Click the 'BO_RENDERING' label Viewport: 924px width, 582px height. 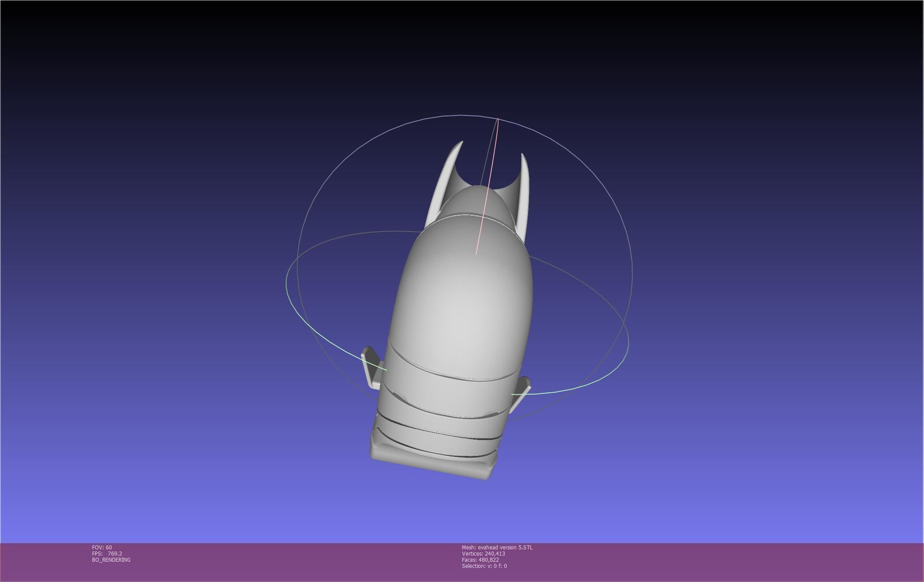tap(111, 560)
